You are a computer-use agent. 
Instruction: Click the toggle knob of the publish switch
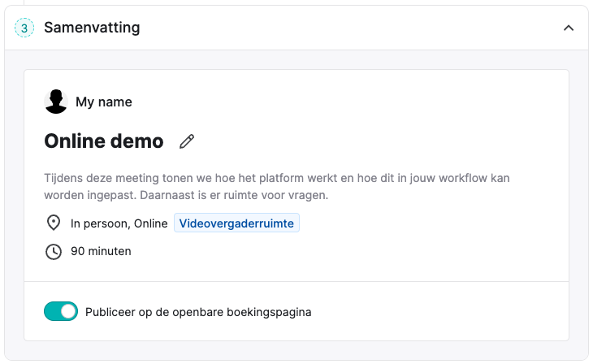click(68, 311)
